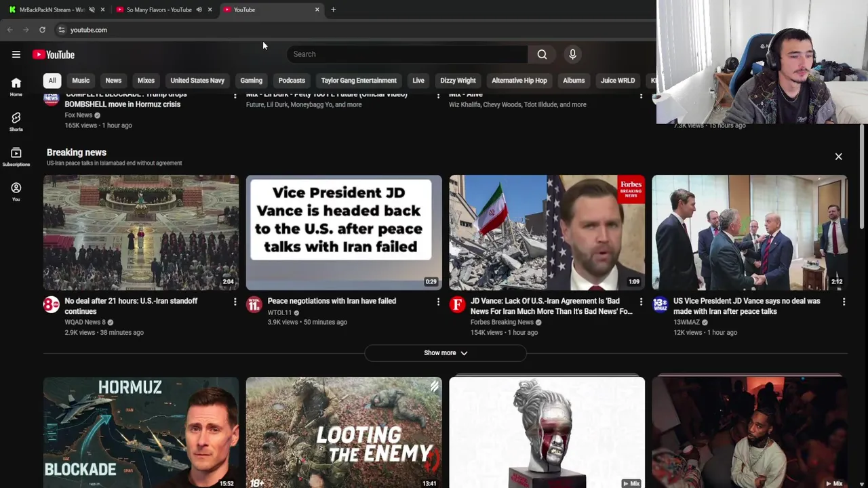Select the All filter chip
868x488 pixels.
[x=52, y=81]
